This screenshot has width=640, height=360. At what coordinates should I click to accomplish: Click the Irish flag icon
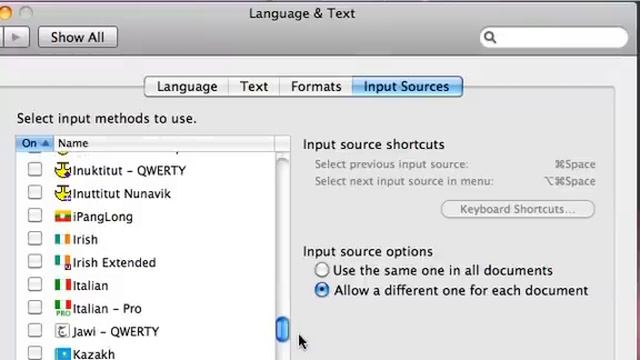(62, 239)
